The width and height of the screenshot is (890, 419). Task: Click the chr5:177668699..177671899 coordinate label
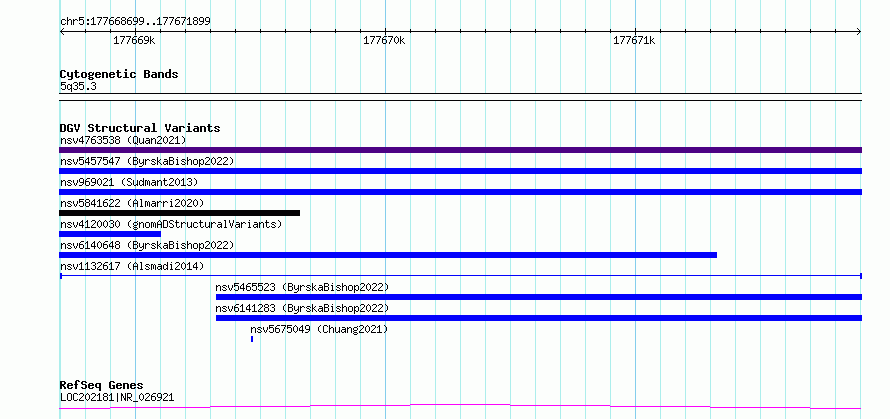point(135,22)
